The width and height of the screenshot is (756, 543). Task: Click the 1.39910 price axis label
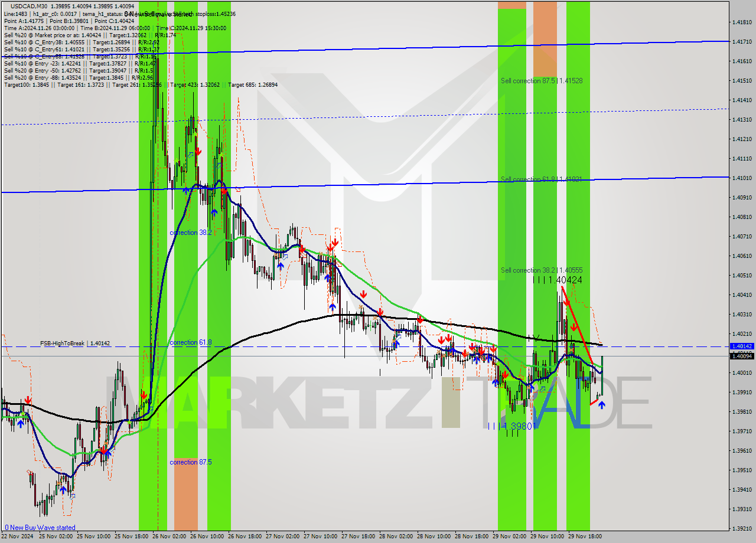tap(741, 392)
